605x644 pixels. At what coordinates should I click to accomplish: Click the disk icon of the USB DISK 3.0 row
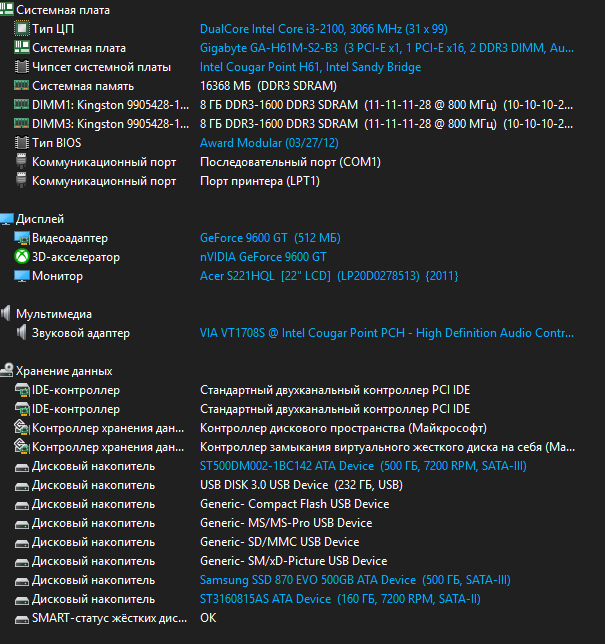coord(22,486)
